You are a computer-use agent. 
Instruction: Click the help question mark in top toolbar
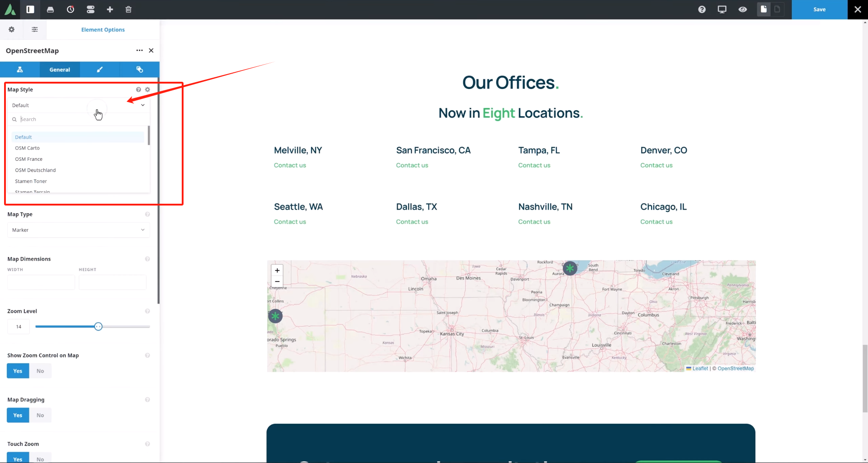pyautogui.click(x=702, y=9)
